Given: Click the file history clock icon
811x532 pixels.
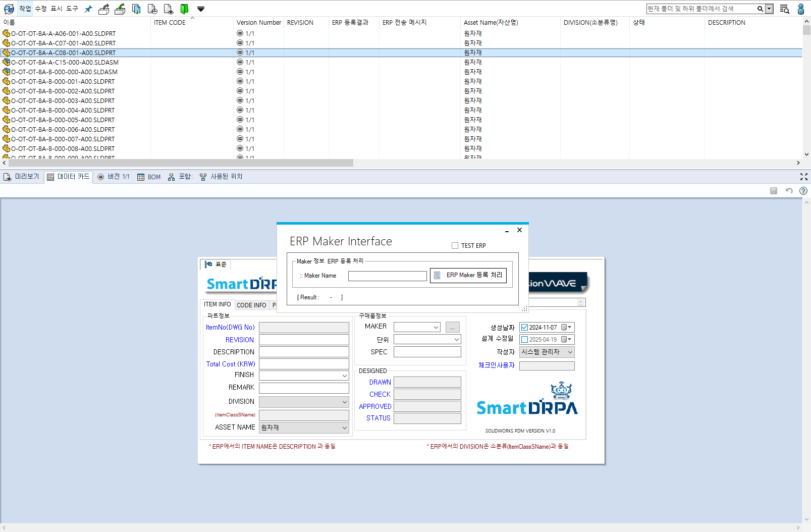Looking at the screenshot, I should pos(152,9).
